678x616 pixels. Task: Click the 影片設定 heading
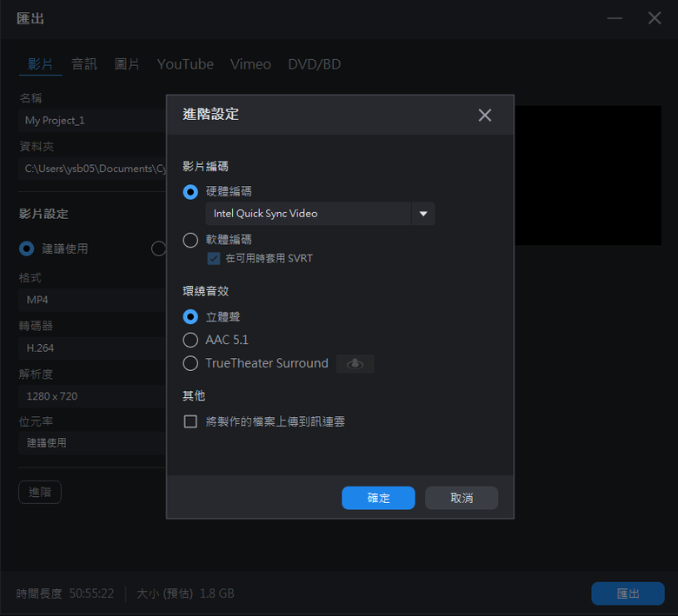point(43,214)
